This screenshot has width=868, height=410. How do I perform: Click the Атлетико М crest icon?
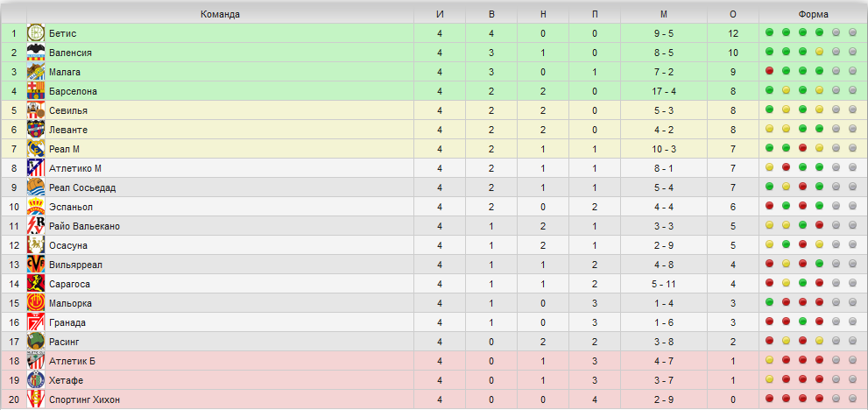(36, 168)
